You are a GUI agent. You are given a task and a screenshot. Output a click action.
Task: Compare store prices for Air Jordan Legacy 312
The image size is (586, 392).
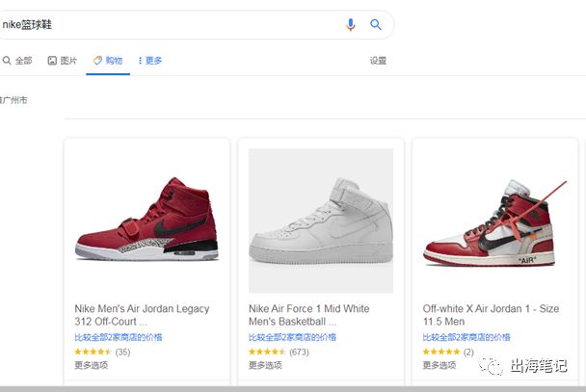[x=119, y=337]
